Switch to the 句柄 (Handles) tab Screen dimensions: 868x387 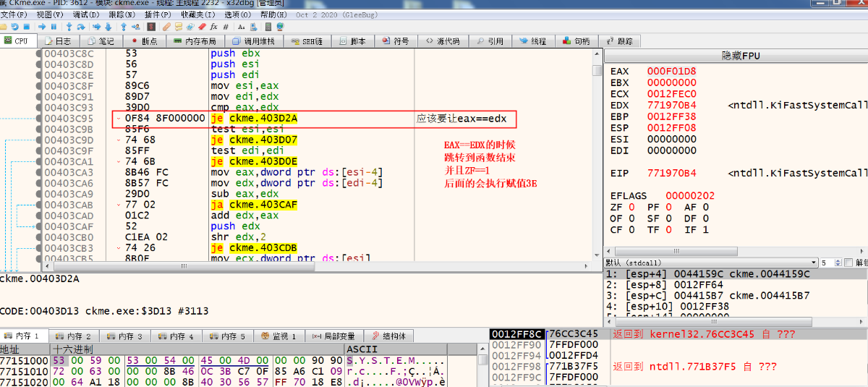click(x=576, y=41)
